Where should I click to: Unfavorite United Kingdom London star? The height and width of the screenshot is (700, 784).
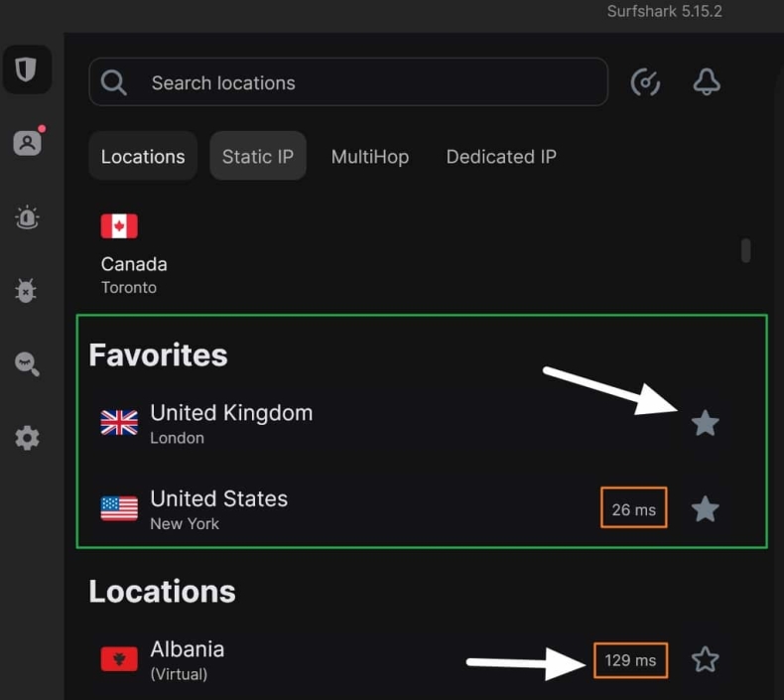click(x=705, y=424)
